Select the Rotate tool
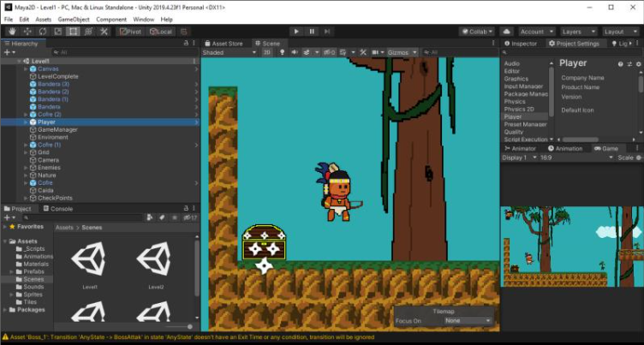 pos(41,32)
